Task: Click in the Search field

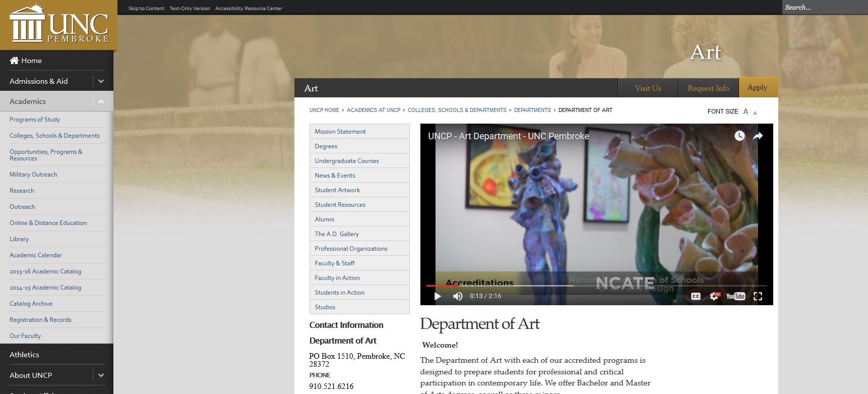Action: (x=825, y=7)
